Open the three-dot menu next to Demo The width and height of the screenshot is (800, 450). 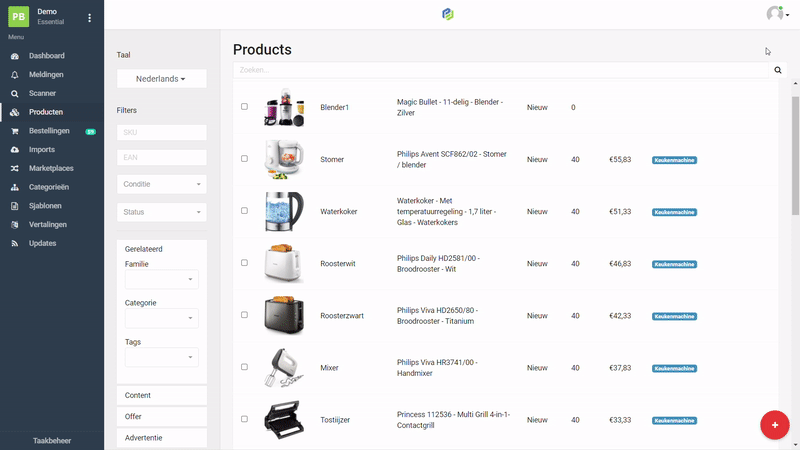(x=89, y=18)
